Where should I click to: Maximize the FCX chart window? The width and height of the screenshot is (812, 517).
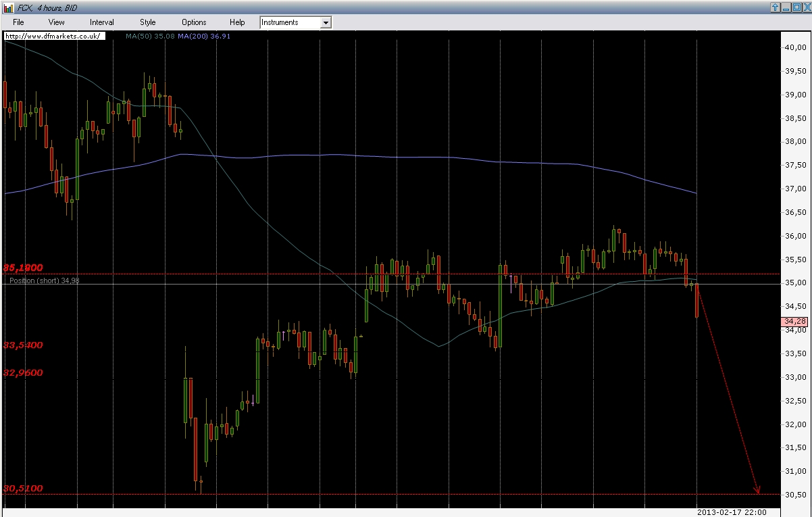point(796,7)
